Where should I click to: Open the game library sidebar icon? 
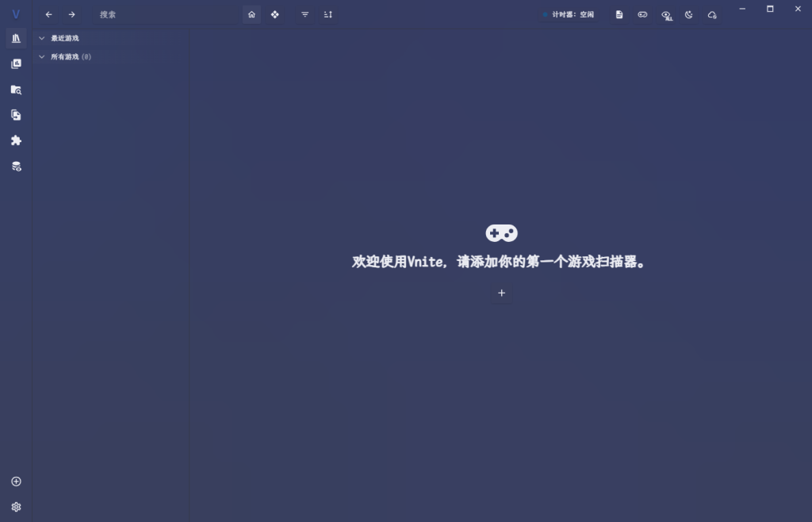[16, 38]
